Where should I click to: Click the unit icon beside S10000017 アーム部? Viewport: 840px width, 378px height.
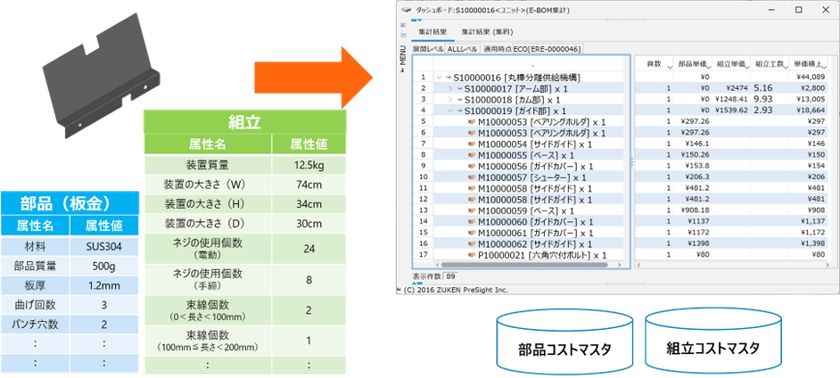460,89
